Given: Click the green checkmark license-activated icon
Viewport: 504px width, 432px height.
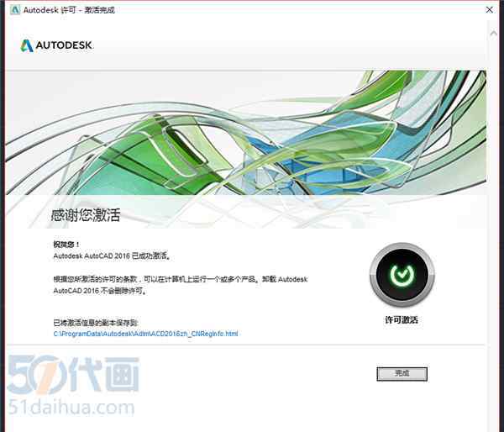Looking at the screenshot, I should tap(402, 274).
